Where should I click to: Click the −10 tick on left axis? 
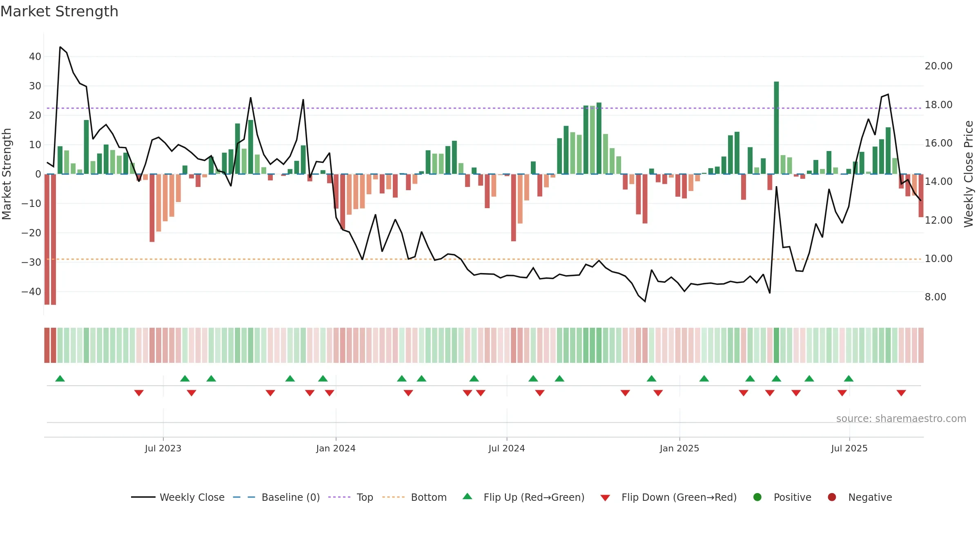coord(31,203)
